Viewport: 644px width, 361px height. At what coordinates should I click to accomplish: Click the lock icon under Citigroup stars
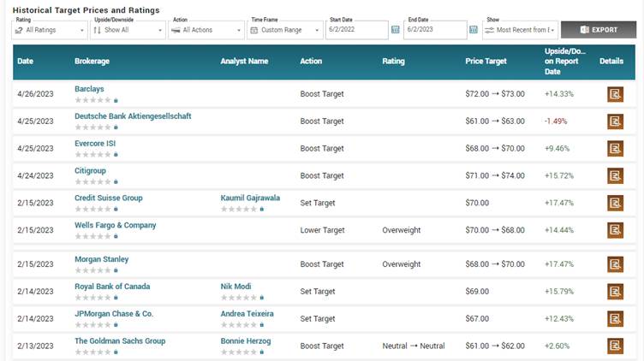(116, 181)
